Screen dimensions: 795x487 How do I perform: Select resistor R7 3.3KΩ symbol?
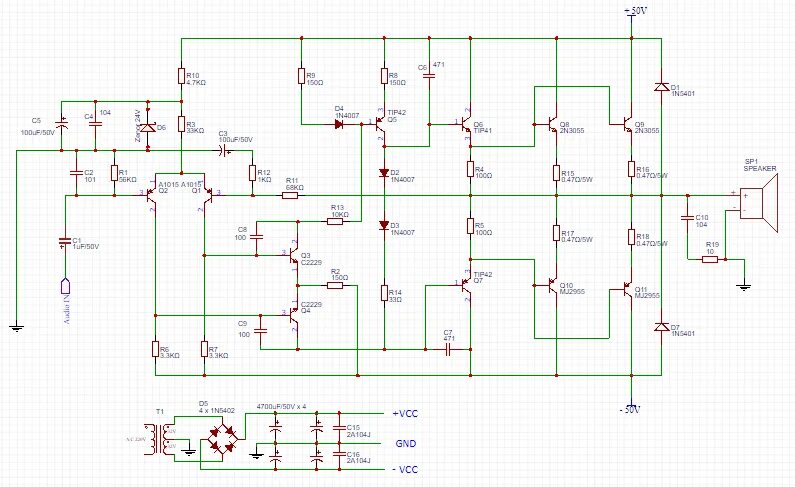(204, 349)
